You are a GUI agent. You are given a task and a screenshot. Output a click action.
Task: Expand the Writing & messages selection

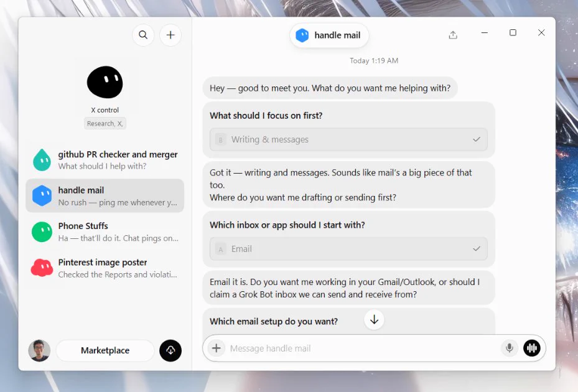(348, 139)
